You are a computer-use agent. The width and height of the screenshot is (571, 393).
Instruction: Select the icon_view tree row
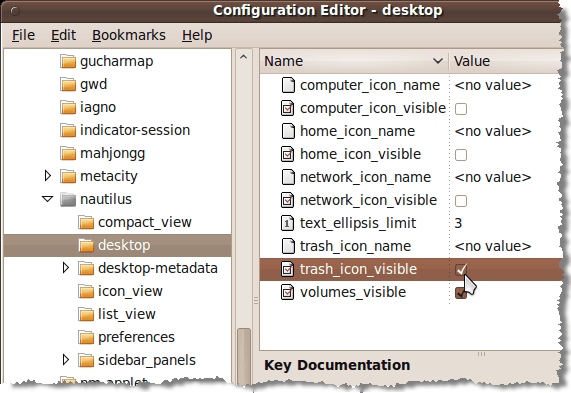[x=117, y=291]
